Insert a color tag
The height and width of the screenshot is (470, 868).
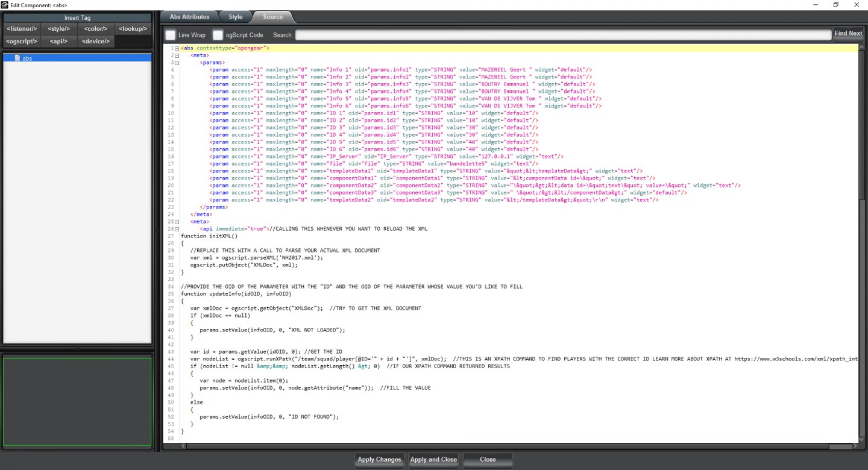pos(96,28)
